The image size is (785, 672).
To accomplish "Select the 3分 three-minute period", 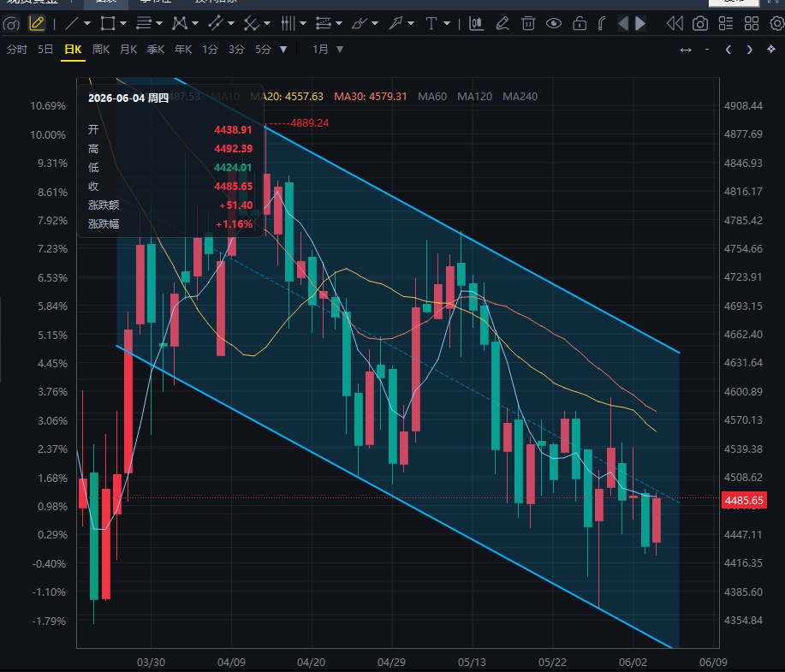I will (x=237, y=50).
